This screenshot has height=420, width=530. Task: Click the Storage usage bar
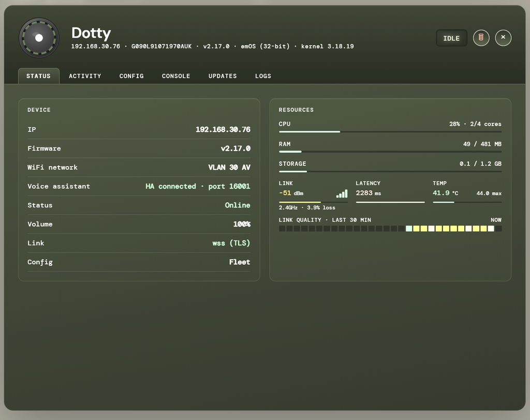pyautogui.click(x=390, y=172)
